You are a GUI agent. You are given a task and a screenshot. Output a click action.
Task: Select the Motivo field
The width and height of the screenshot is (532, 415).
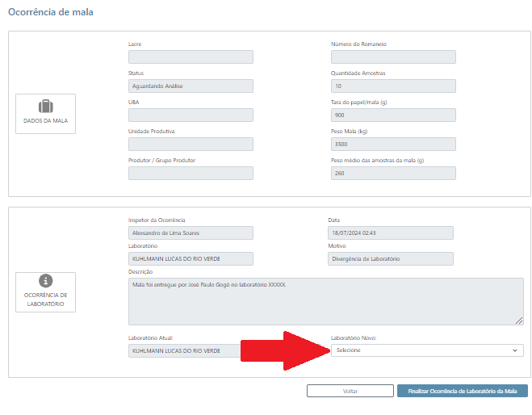[x=391, y=259]
